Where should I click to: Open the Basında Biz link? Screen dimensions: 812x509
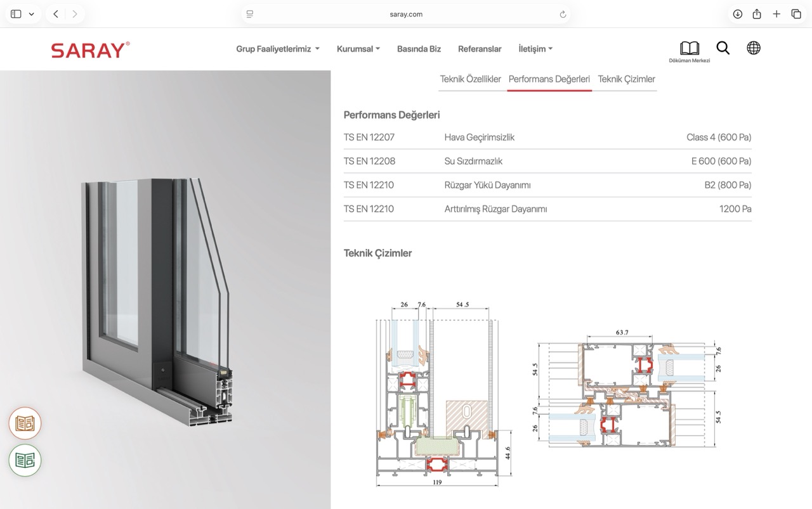(x=419, y=49)
